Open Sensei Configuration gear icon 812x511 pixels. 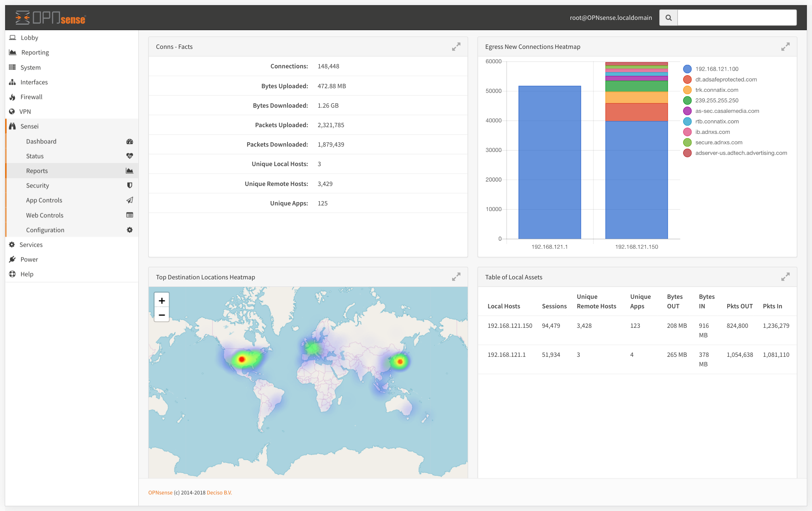[130, 230]
